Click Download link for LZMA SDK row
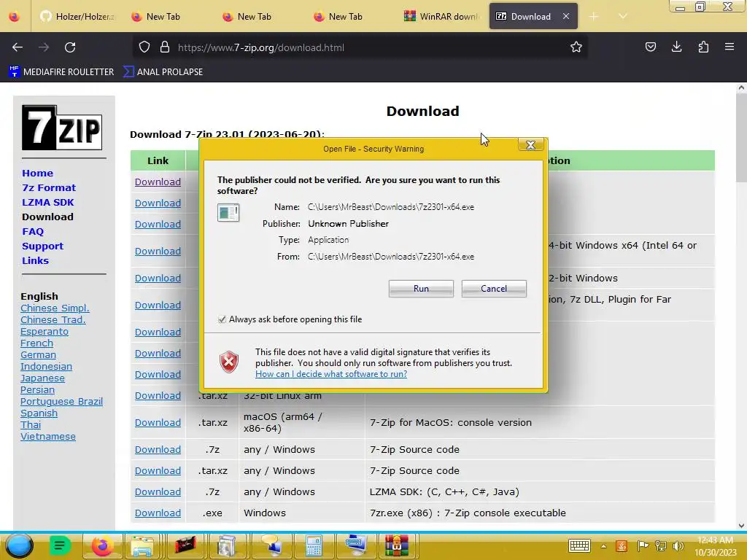747x560 pixels. 158,492
